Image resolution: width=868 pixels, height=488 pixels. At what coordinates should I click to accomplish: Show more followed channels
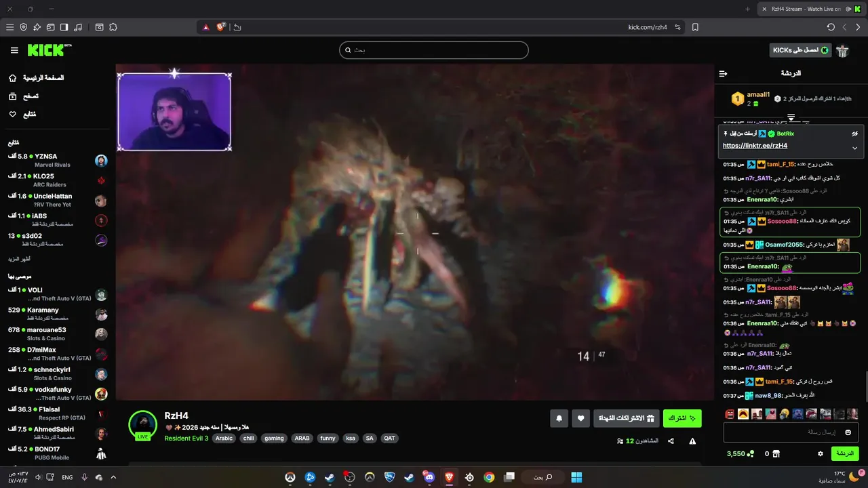pyautogui.click(x=19, y=259)
